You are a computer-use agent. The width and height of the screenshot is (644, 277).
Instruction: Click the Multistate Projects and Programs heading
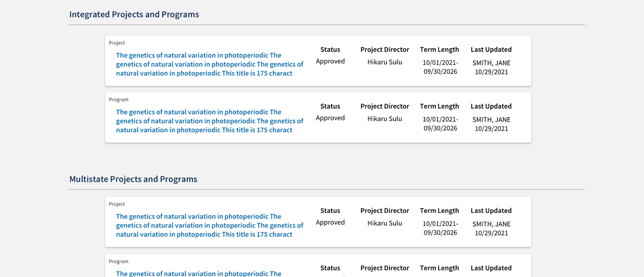133,179
